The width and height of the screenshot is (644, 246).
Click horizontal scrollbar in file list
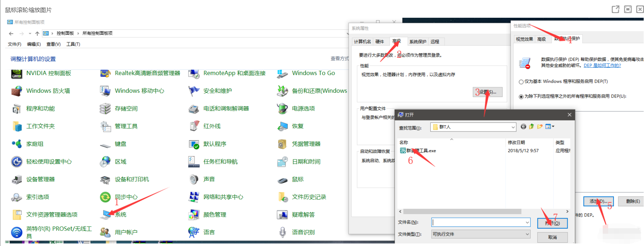(x=462, y=212)
